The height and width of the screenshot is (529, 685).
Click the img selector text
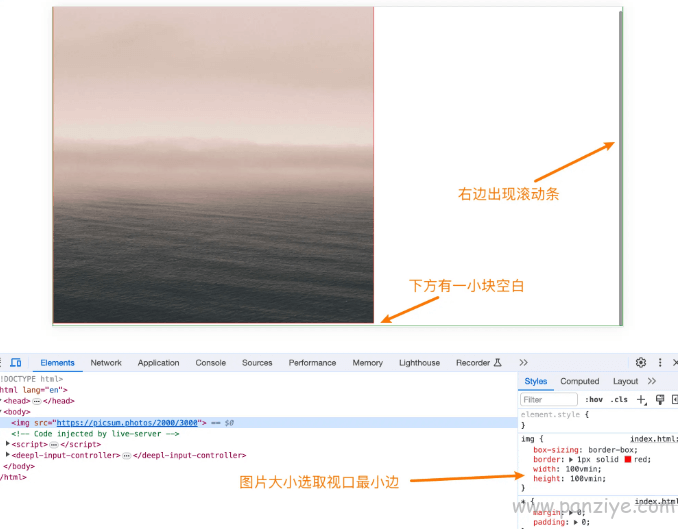[527, 439]
